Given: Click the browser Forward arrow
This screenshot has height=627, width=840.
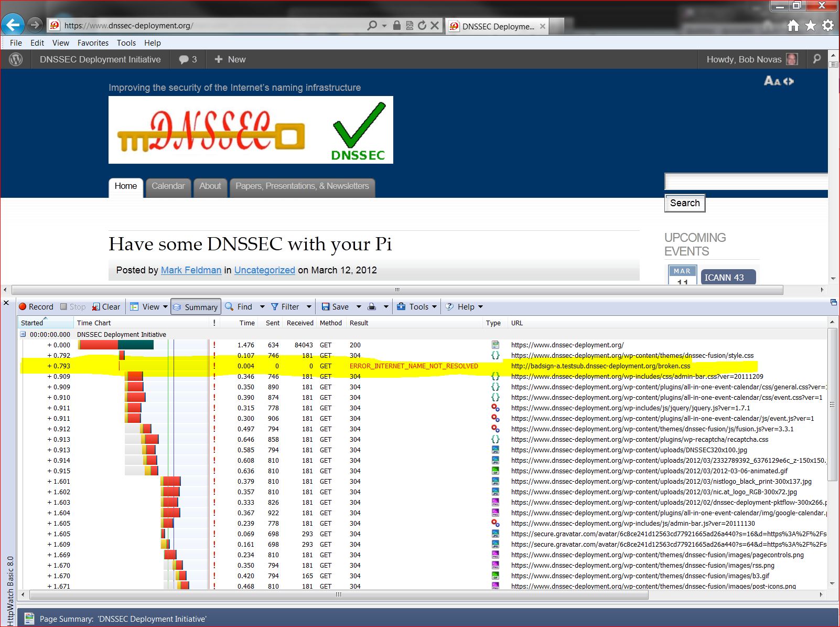Looking at the screenshot, I should click(35, 24).
